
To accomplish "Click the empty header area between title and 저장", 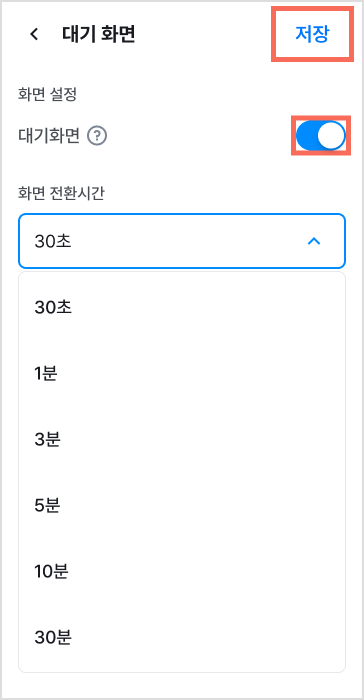I will (203, 34).
